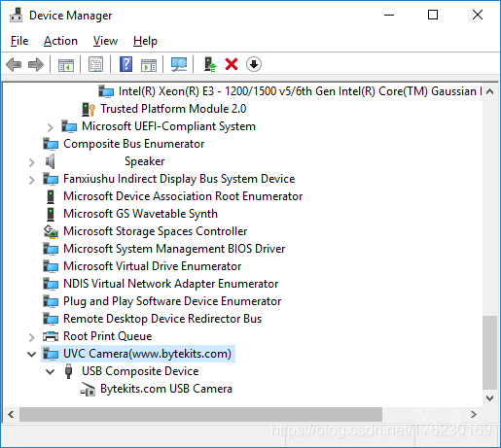The height and width of the screenshot is (448, 501).
Task: Click the horizontal scrollbar right arrow
Action: tap(474, 414)
